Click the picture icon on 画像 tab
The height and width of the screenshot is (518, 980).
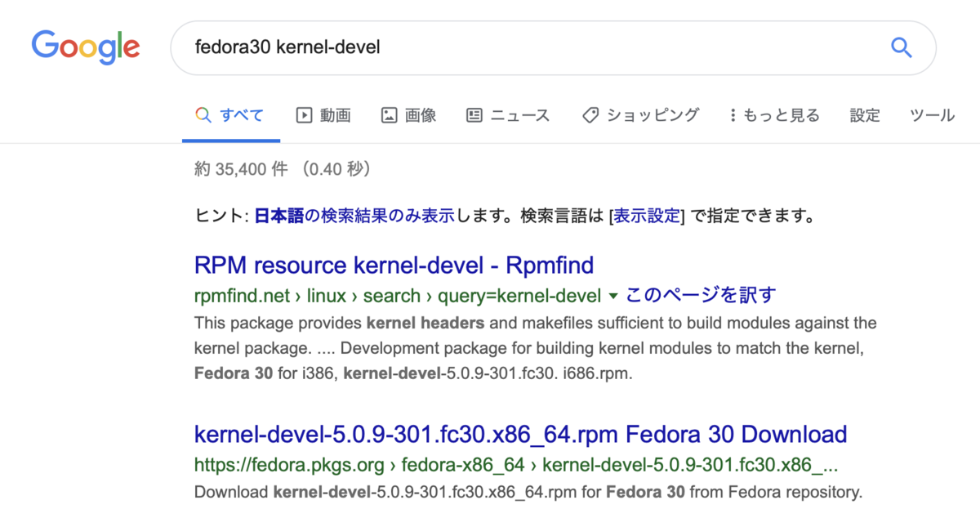389,115
